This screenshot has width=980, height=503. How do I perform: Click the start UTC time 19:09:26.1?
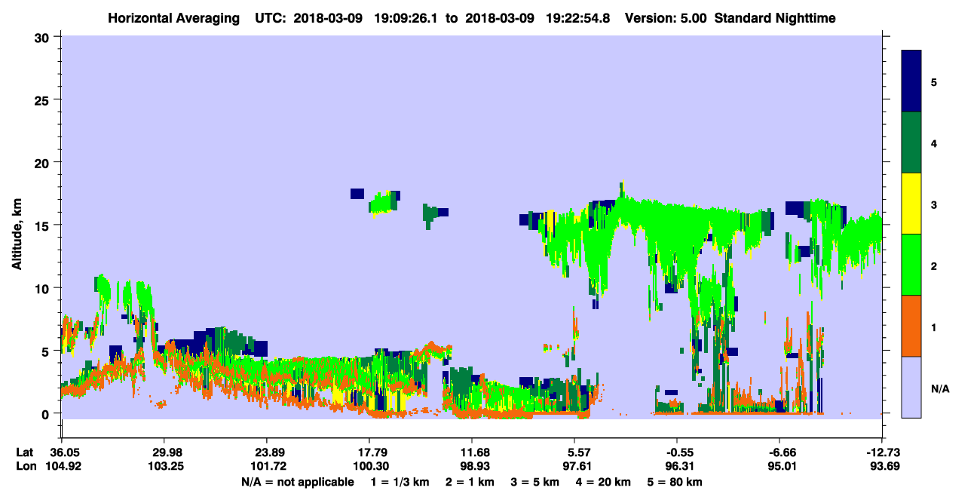(x=409, y=17)
